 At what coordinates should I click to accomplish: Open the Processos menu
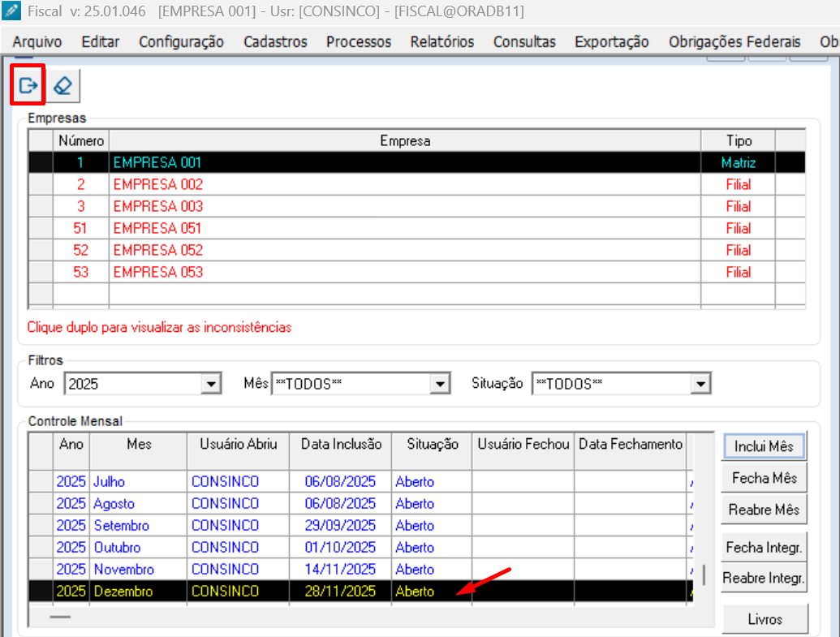pos(359,41)
